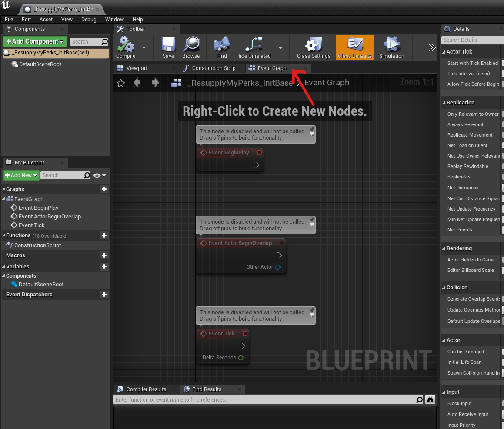Image resolution: width=504 pixels, height=429 pixels.
Task: Click Event BeginPlay exec output pin
Action: [x=257, y=165]
